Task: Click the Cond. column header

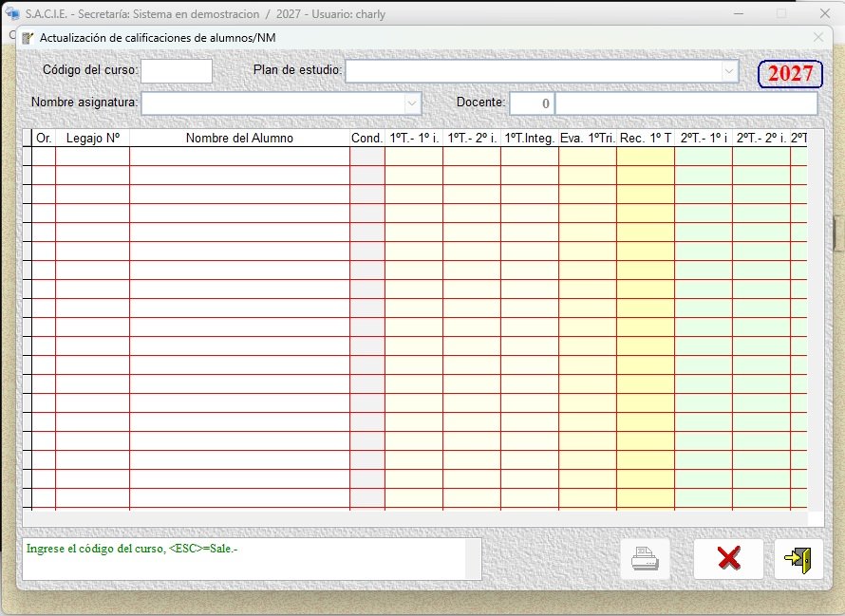Action: click(367, 139)
